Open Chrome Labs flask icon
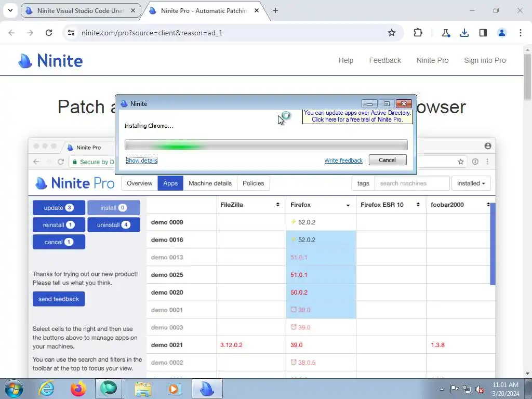This screenshot has width=532, height=399. click(x=445, y=33)
